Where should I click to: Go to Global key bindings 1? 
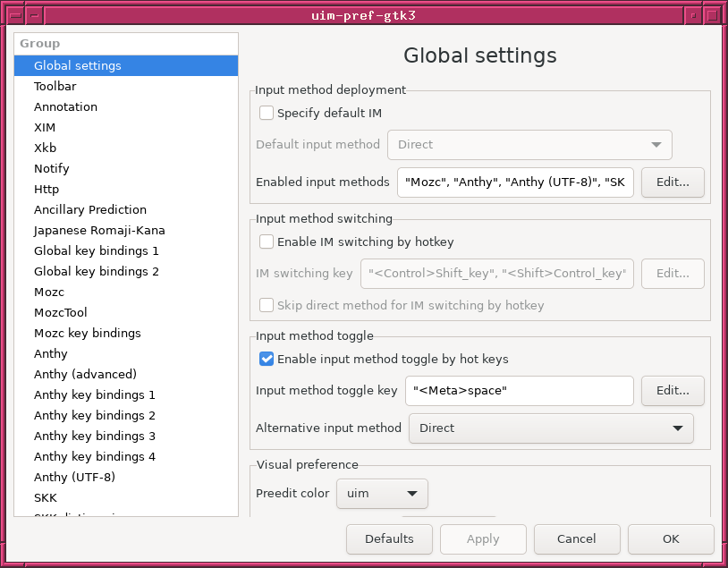pos(97,251)
